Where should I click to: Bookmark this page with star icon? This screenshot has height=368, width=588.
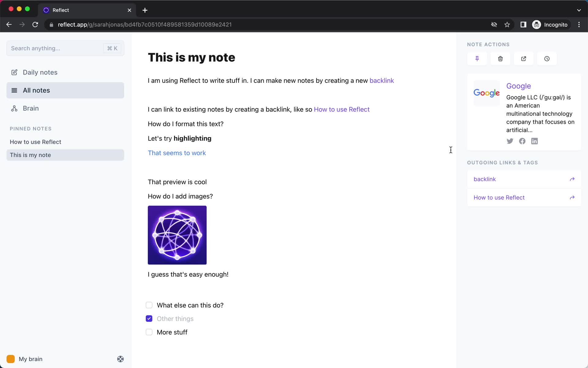pyautogui.click(x=507, y=25)
